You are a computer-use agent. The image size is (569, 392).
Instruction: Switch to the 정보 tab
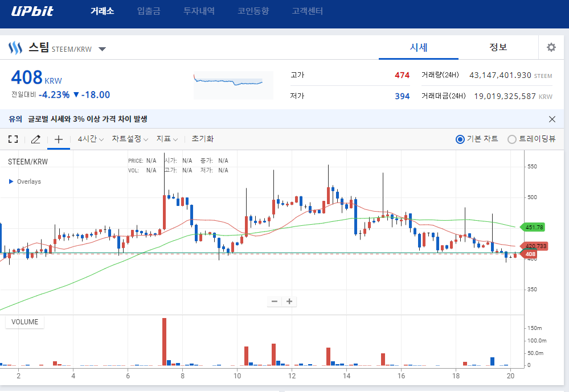(x=498, y=47)
